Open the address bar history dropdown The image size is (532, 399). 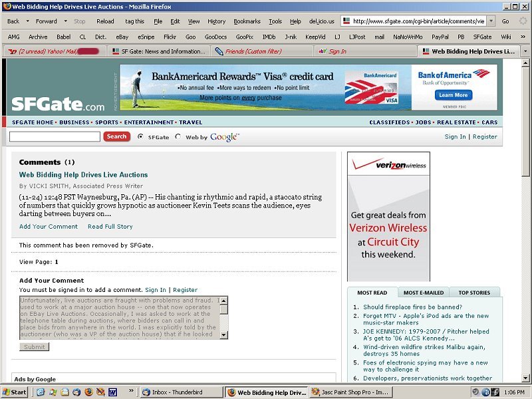click(x=491, y=21)
